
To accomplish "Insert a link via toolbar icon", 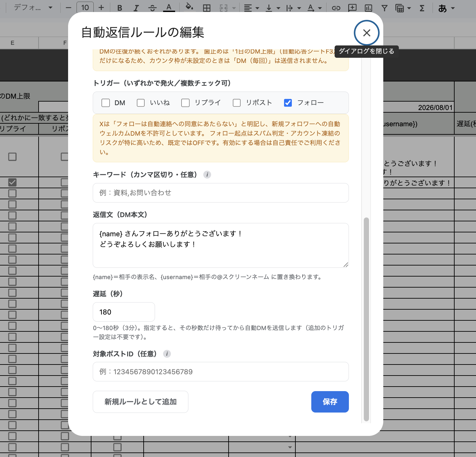I will click(x=336, y=8).
